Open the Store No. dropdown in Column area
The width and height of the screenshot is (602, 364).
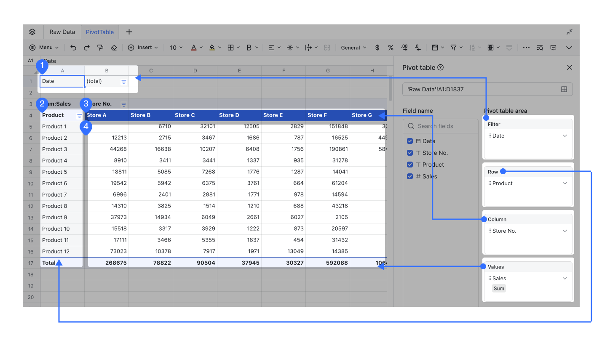point(565,231)
